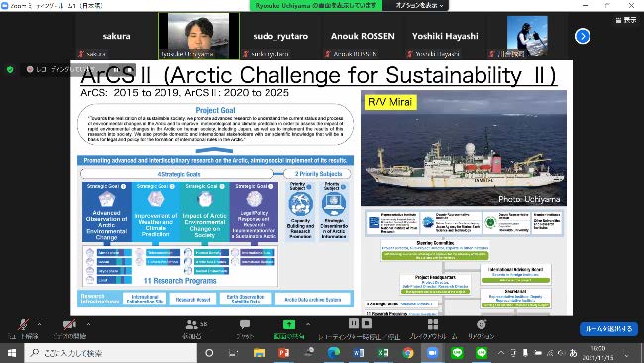Click the green encryption shield icon

click(10, 69)
